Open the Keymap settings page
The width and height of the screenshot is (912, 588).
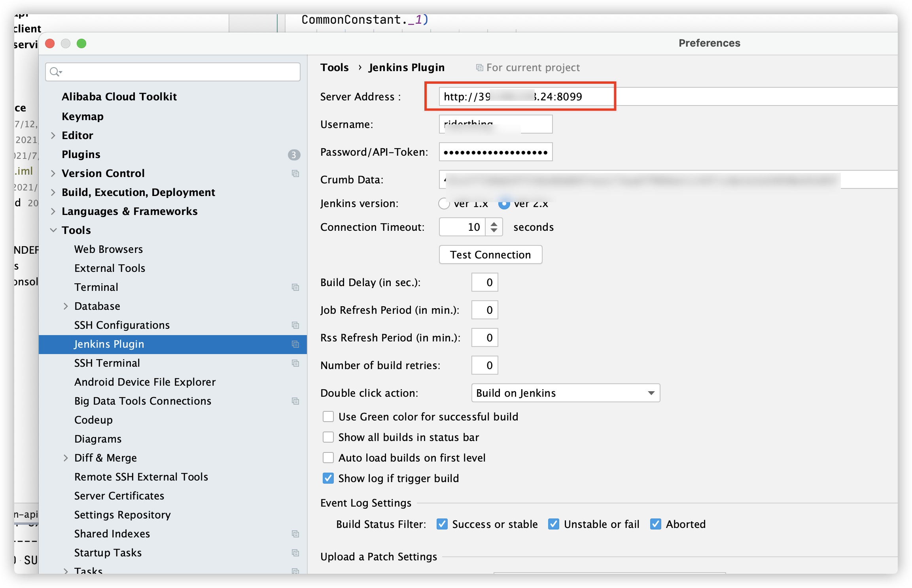(83, 117)
